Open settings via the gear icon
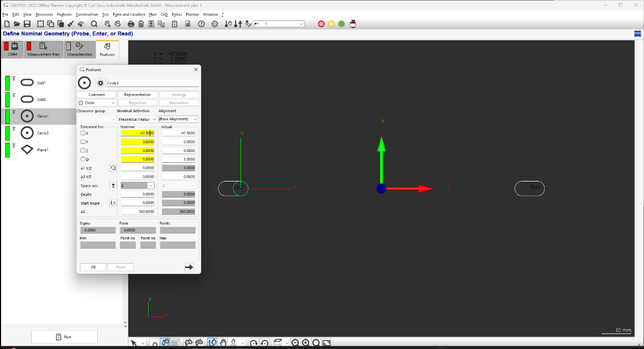Screen dimensions: 644x349 (215, 24)
